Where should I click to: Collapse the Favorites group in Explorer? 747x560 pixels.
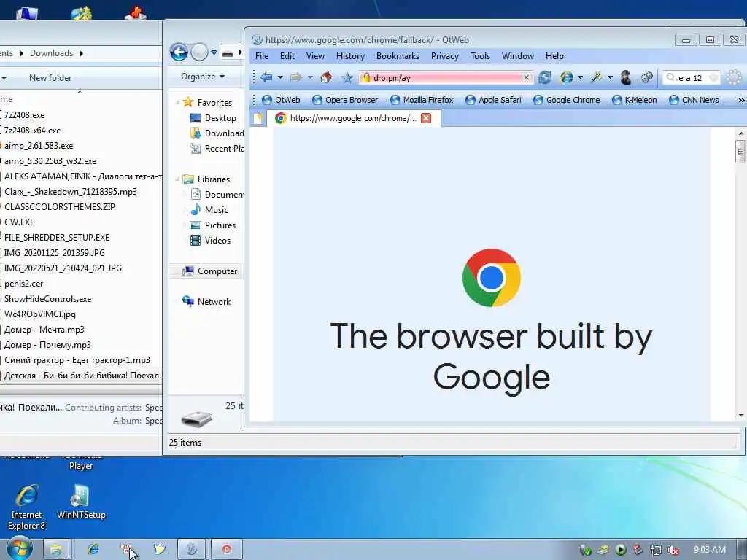178,102
